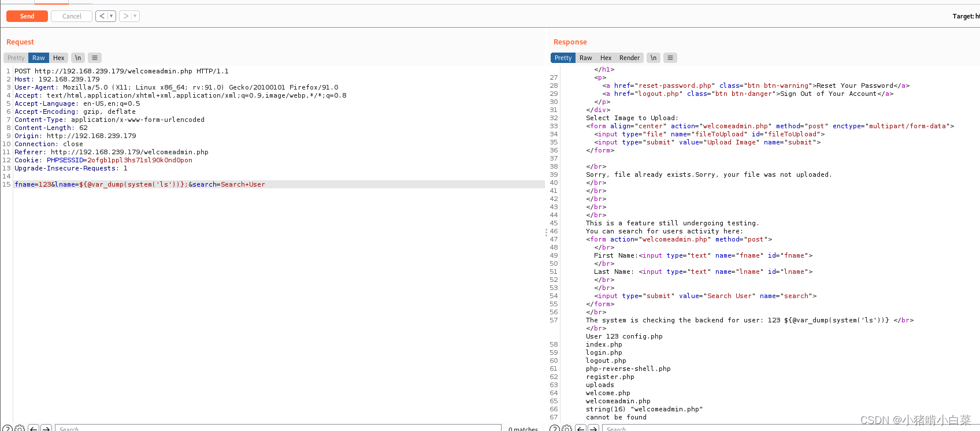Jump to previous match in Request search
This screenshot has height=431, width=980.
click(x=34, y=429)
